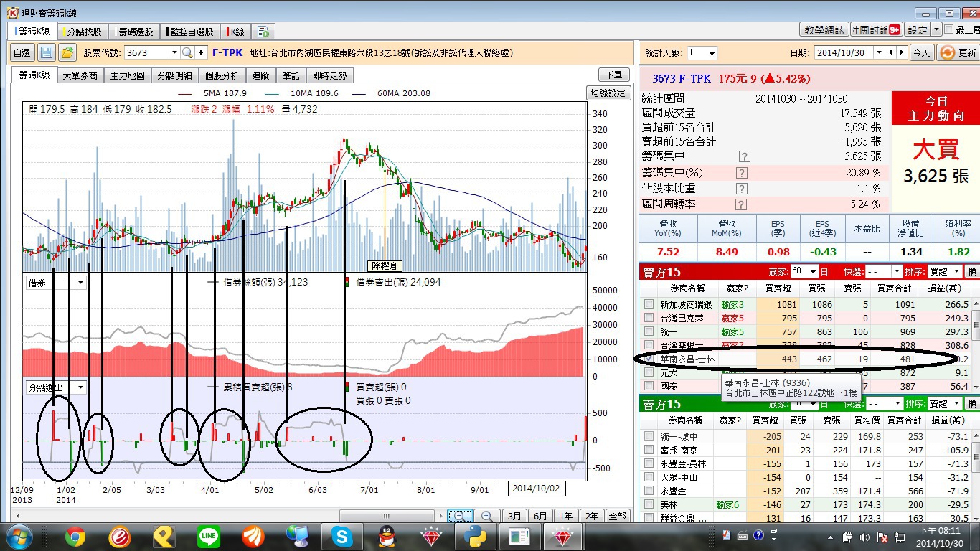Open QQ penguin from taskbar
Screen dimensions: 980x551
[387, 537]
